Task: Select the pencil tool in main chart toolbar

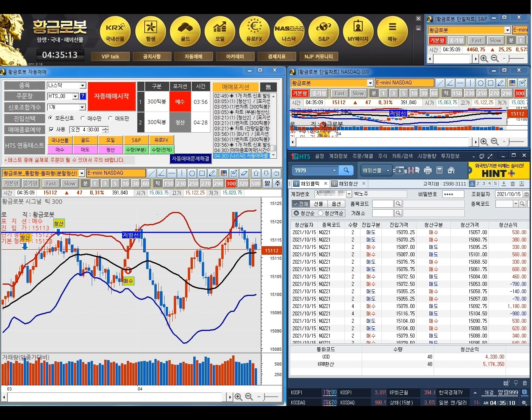Action: [212, 173]
